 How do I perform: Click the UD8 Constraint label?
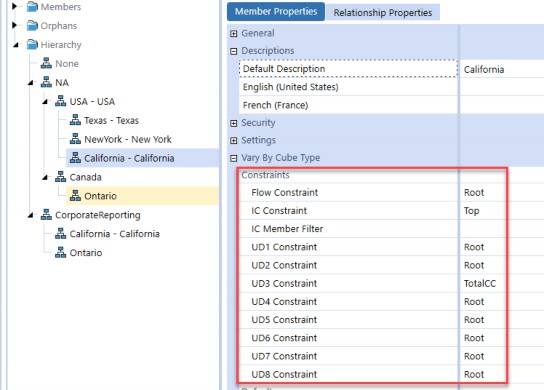click(x=284, y=374)
